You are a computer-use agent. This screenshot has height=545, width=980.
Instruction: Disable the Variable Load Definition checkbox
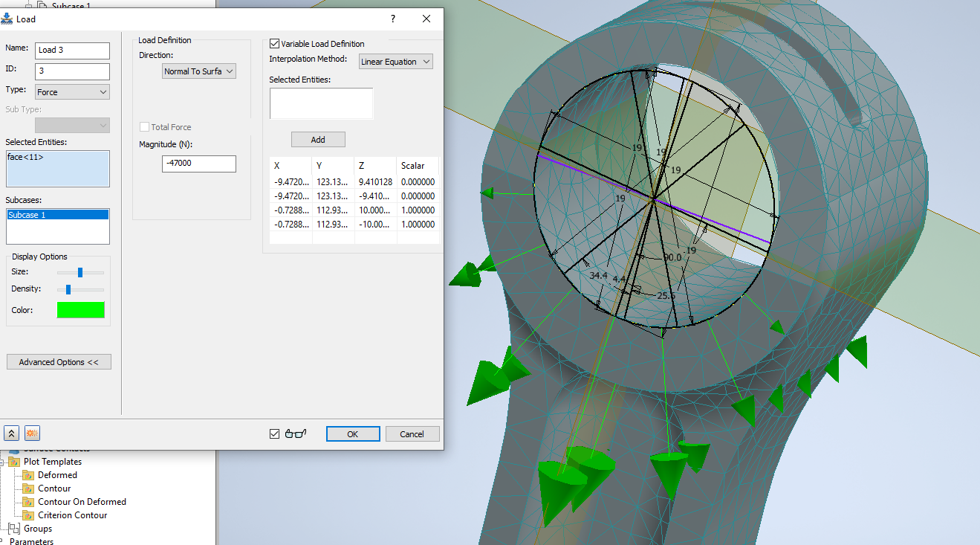274,43
